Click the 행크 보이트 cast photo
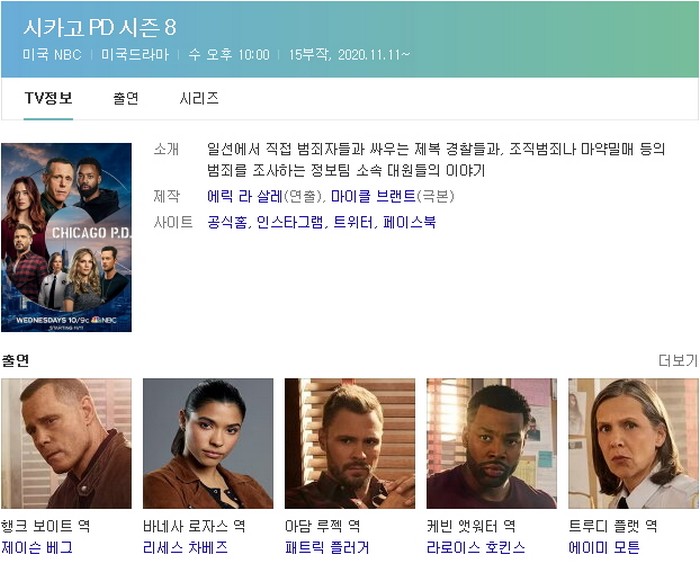The height and width of the screenshot is (564, 700). click(67, 443)
